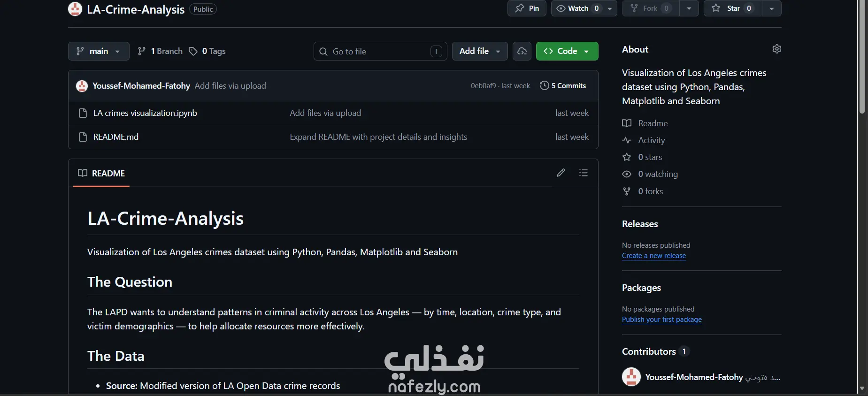Open the commit author avatar in latest commit row
The height and width of the screenshot is (396, 868).
point(82,86)
